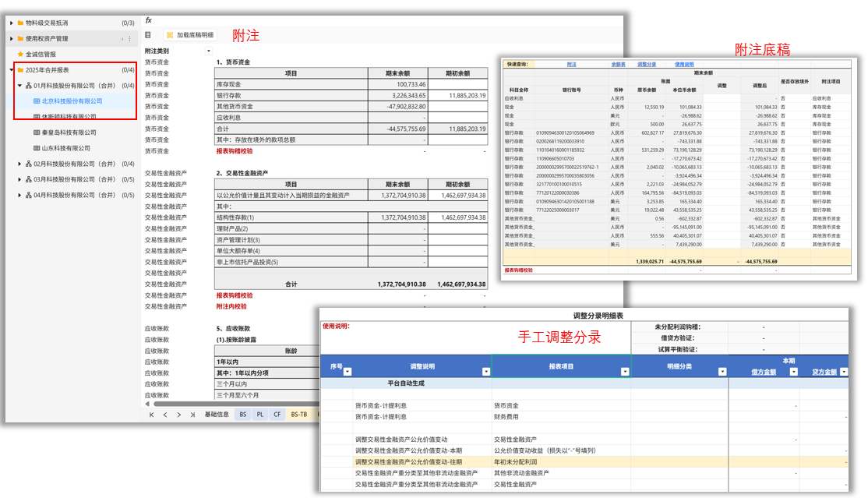This screenshot has height=498, width=868.
Task: Click the 物料级交易抵消 folder icon
Action: pos(20,23)
